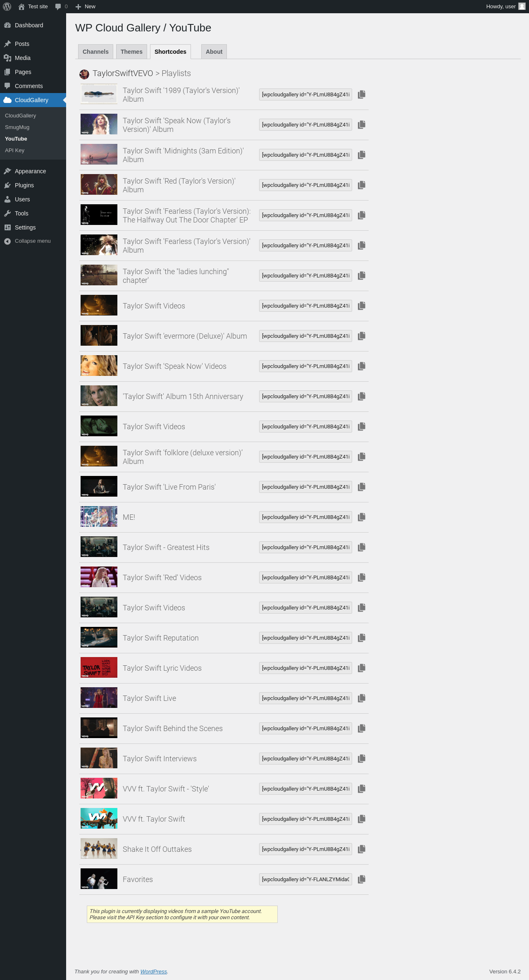Open the About tab
529x980 pixels.
tap(214, 52)
